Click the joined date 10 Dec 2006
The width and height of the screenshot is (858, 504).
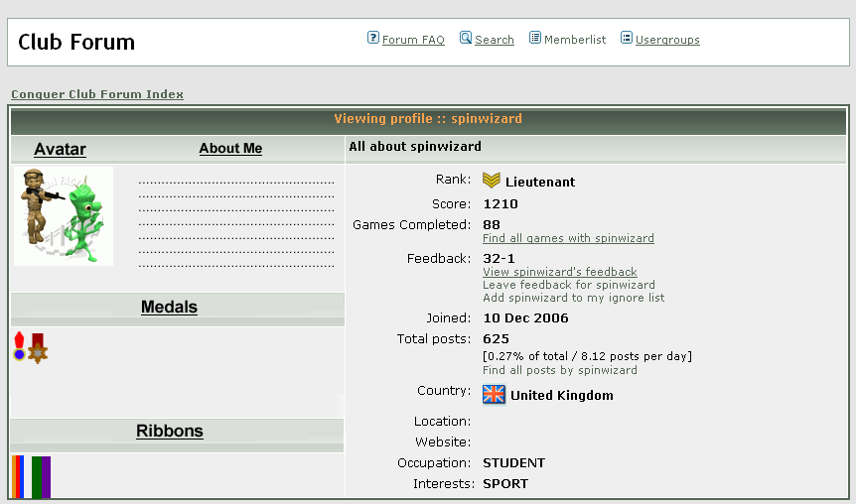pyautogui.click(x=526, y=318)
